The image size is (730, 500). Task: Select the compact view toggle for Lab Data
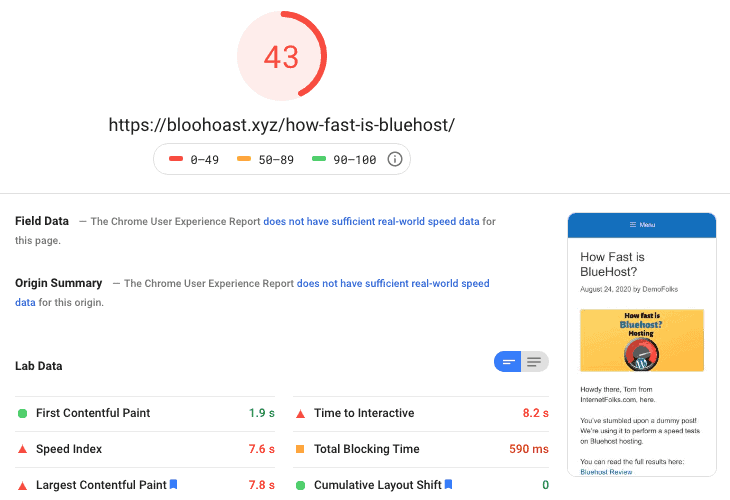click(x=508, y=362)
